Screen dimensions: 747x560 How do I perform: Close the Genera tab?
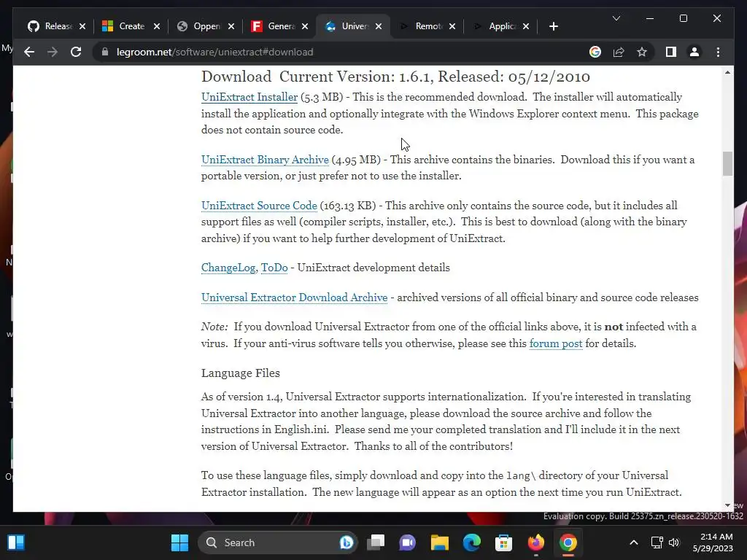click(305, 26)
